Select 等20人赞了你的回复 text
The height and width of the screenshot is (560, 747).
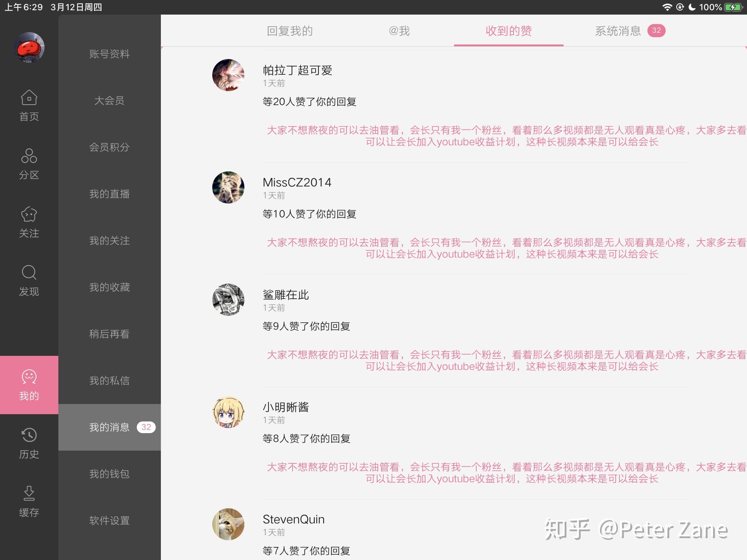click(x=309, y=102)
